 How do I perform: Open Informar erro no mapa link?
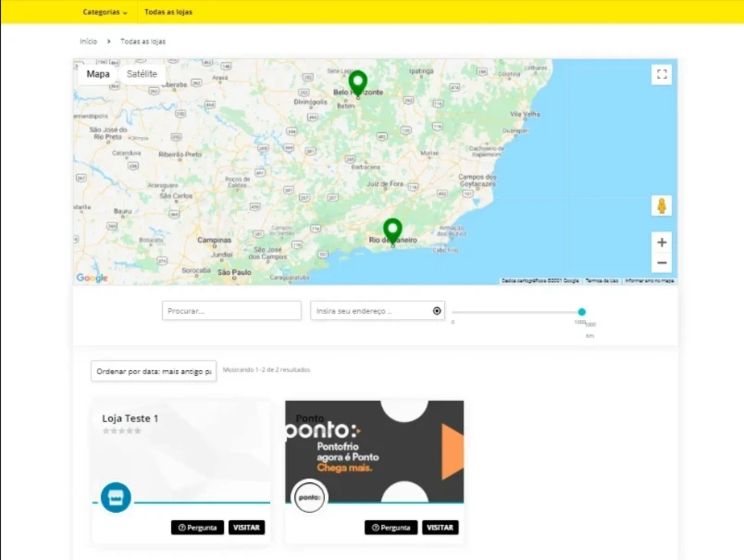(649, 281)
